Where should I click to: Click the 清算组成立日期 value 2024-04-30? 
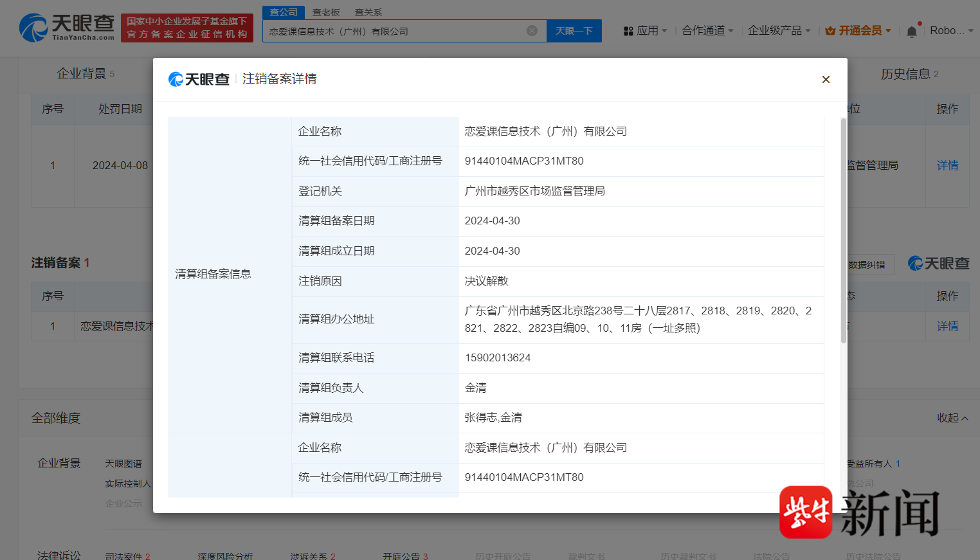493,251
